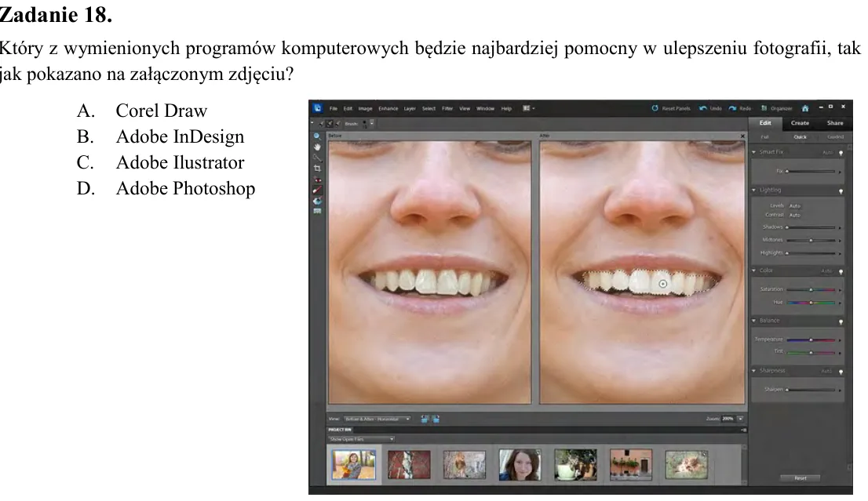Open the View Before & After dropdown
Screen dimensions: 868x501
point(377,419)
